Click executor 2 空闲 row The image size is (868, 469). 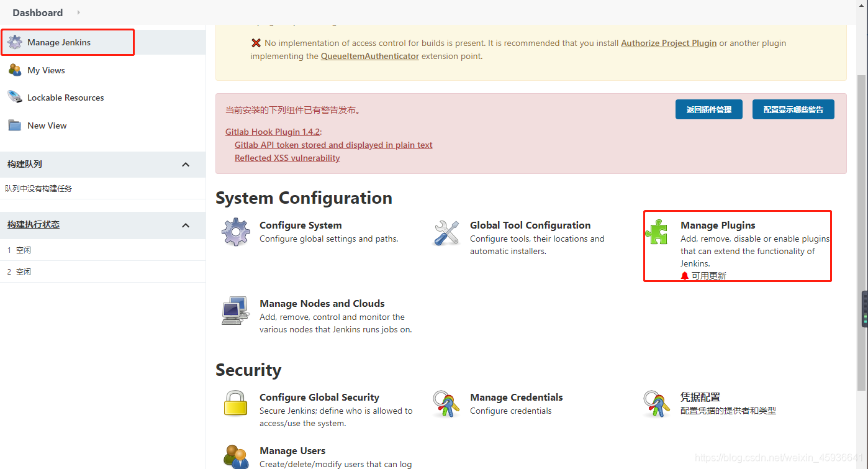coord(102,271)
